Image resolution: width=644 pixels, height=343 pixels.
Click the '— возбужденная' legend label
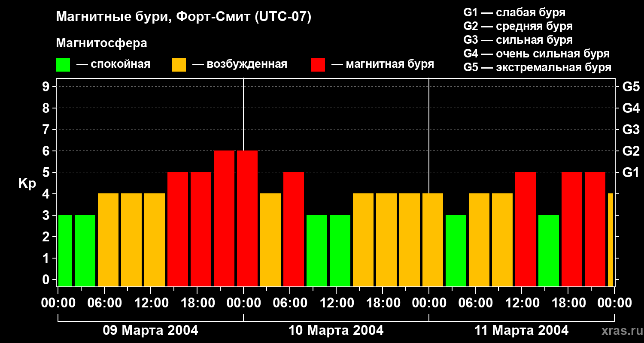240,64
